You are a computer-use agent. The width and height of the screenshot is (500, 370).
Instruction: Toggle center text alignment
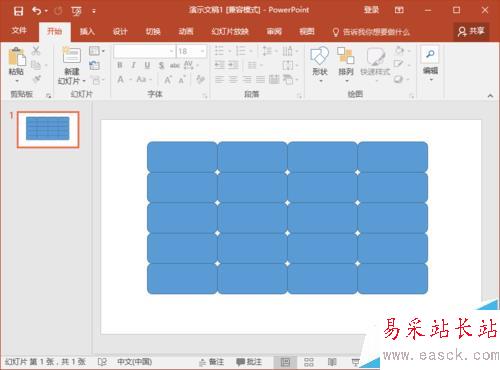click(233, 79)
